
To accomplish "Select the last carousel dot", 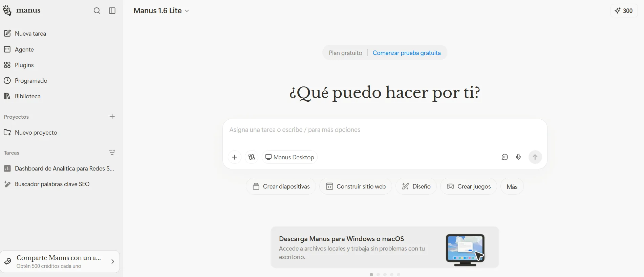I will point(399,275).
